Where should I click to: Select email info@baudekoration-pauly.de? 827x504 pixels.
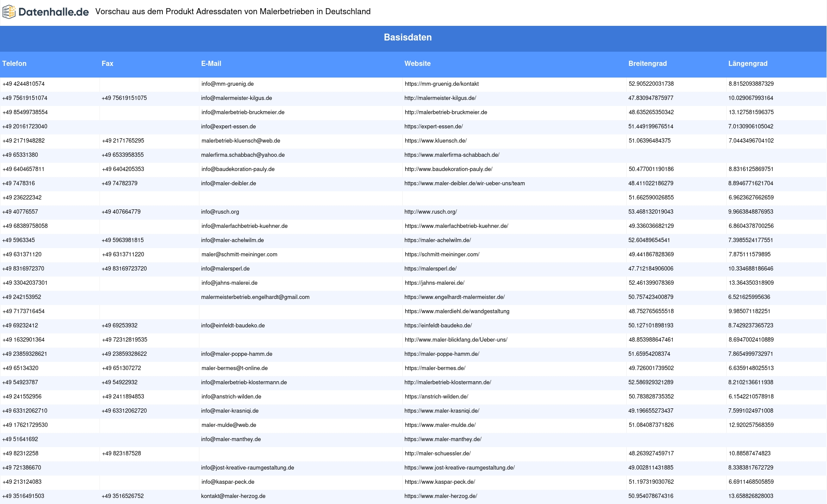tap(238, 169)
